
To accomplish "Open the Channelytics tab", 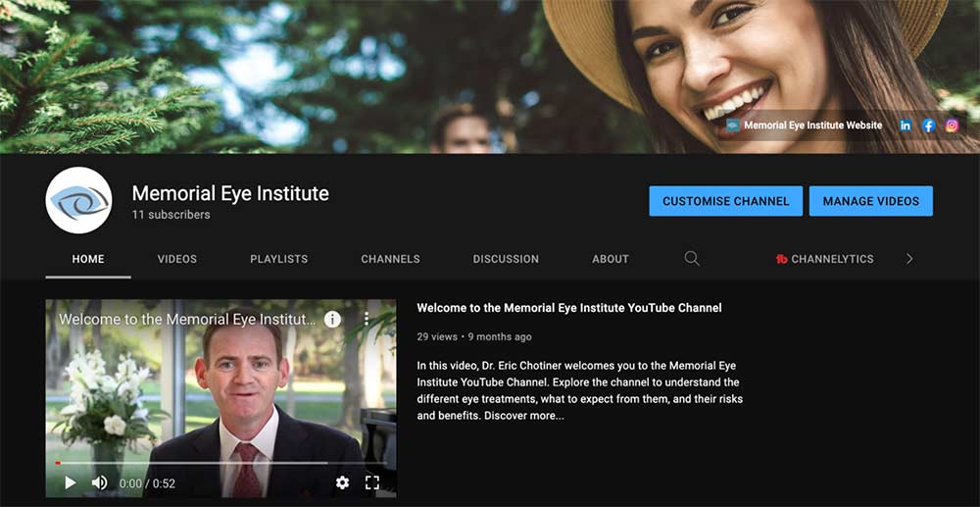I will pos(824,259).
